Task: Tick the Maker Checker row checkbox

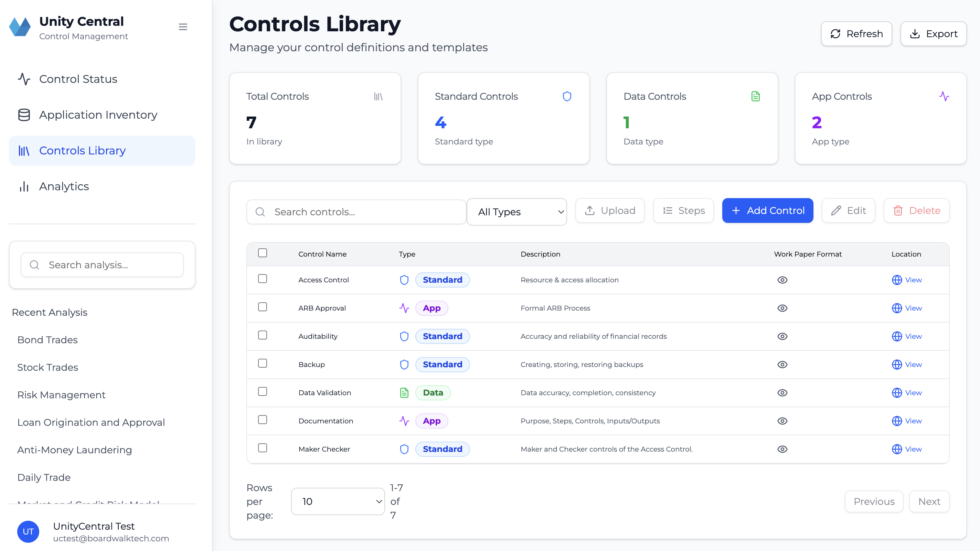Action: coord(263,448)
